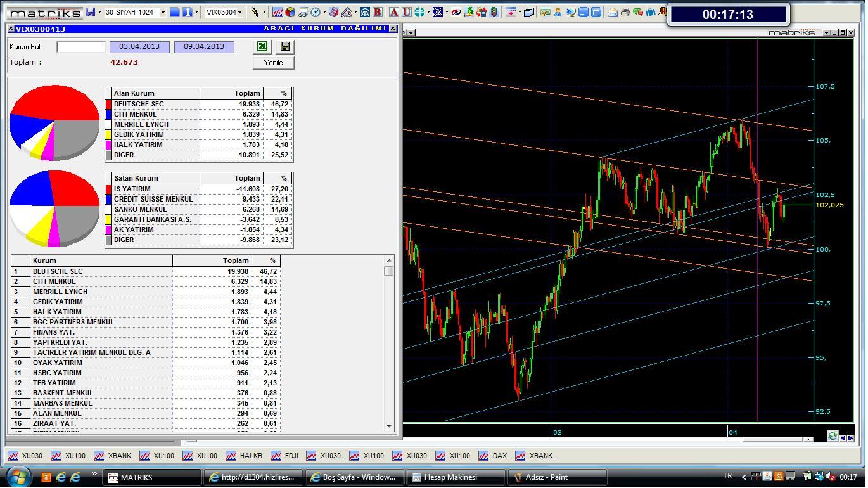Screen dimensions: 868x488
Task: Switch to the .DAX. chart tab
Action: tap(494, 456)
